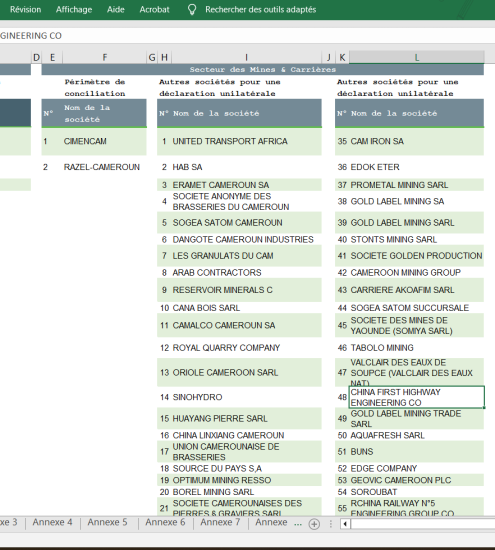
Task: Open the Révision ribbon tab
Action: [x=25, y=9]
